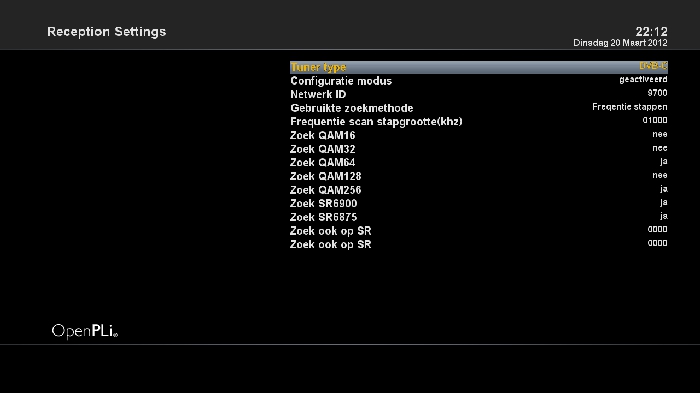Select the Tuner type row
Viewport: 700px width, 393px height.
(x=479, y=67)
